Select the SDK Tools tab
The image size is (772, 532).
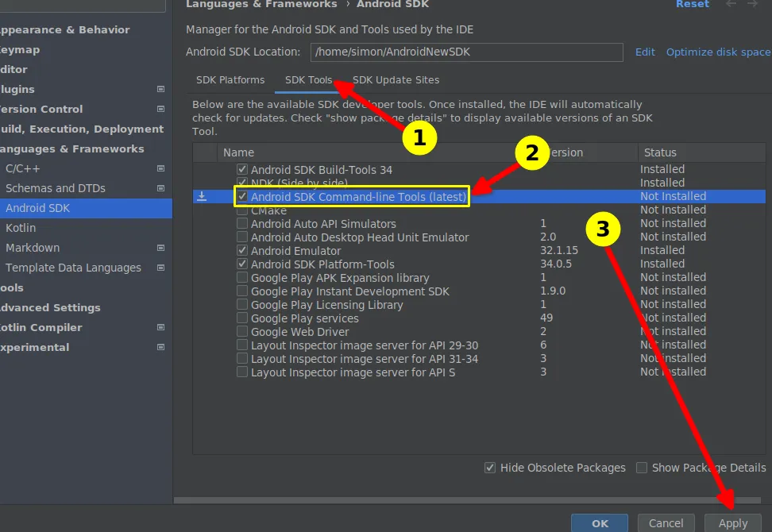(309, 79)
